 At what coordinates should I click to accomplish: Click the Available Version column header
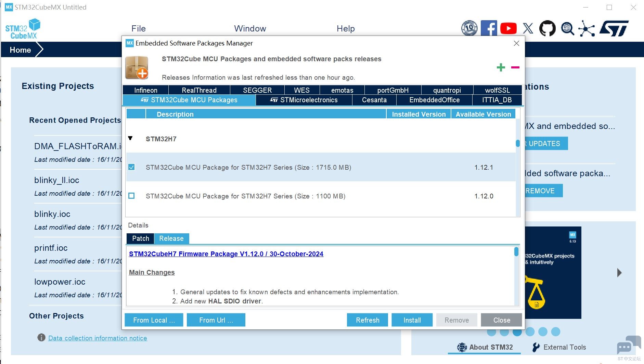coord(483,114)
